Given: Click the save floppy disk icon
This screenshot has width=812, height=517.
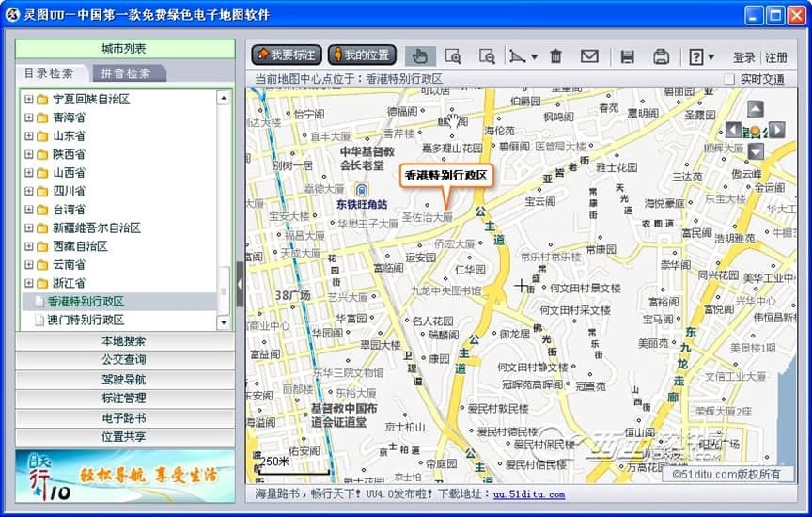Looking at the screenshot, I should pyautogui.click(x=628, y=56).
